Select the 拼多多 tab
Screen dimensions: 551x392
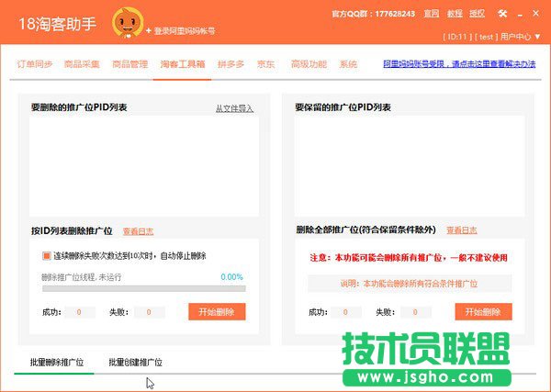click(x=230, y=64)
